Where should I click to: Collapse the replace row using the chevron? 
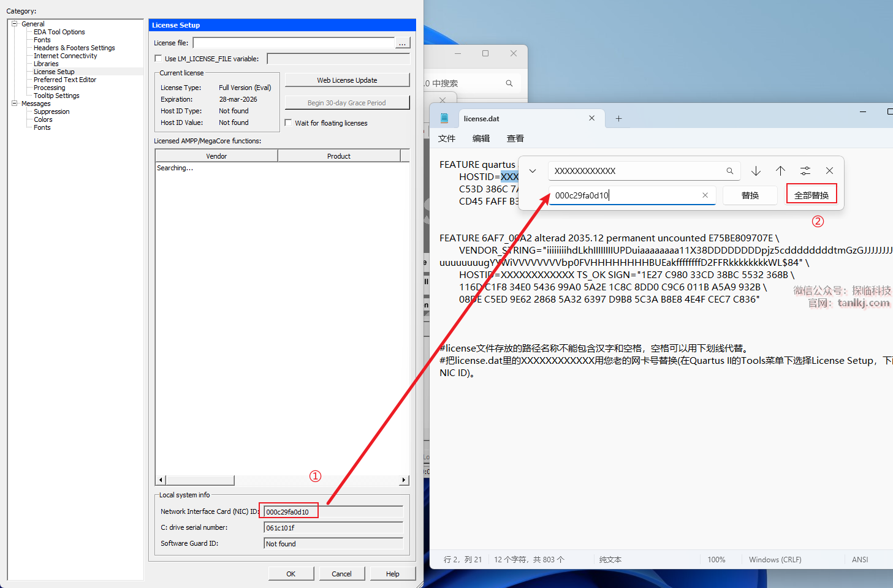[x=533, y=171]
